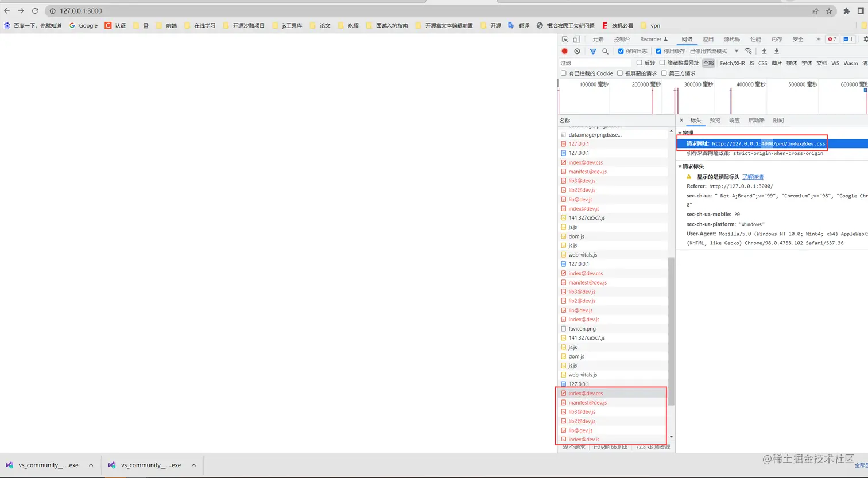Image resolution: width=868 pixels, height=478 pixels.
Task: Open network search magnifier icon
Action: coord(605,51)
